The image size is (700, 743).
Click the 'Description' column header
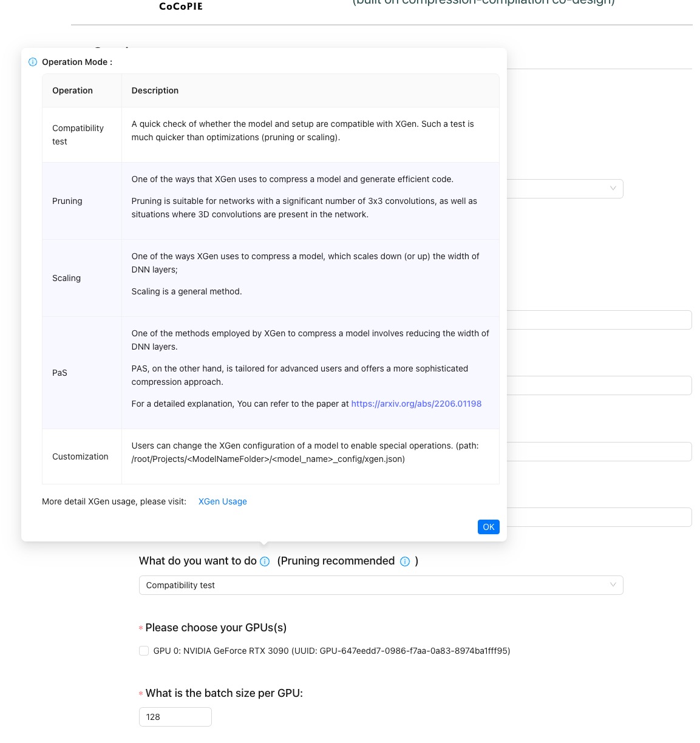point(310,90)
